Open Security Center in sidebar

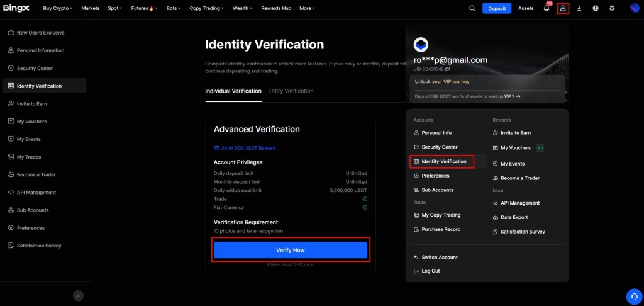point(45,68)
